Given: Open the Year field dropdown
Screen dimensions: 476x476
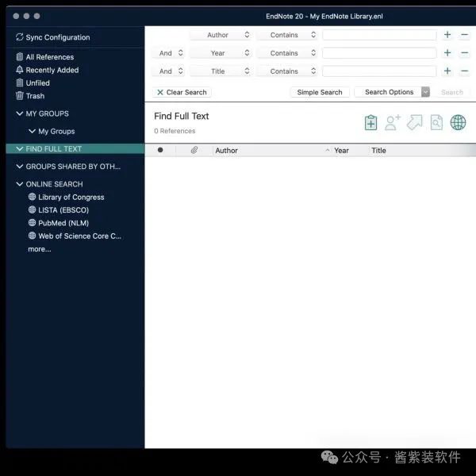Looking at the screenshot, I should click(x=221, y=53).
